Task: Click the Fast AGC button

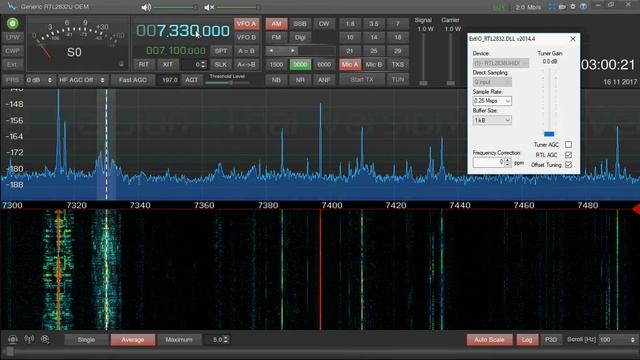Action: pyautogui.click(x=133, y=80)
